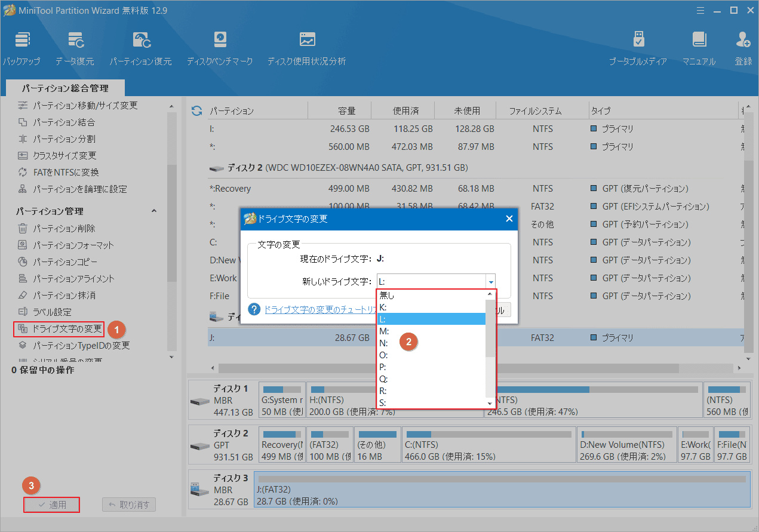Viewport: 759px width, 532px height.
Task: Select the D:New Volume(NTFS) block in the disk map
Action: tap(627, 445)
